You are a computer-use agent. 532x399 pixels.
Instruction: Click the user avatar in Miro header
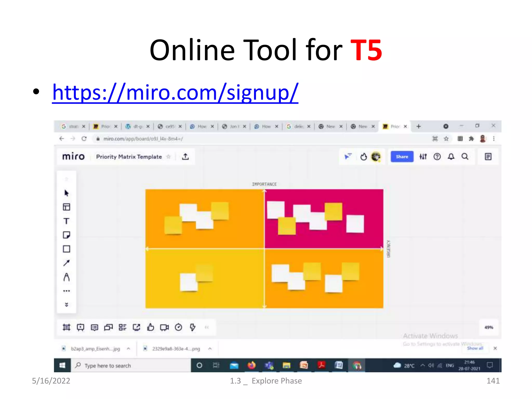376,157
